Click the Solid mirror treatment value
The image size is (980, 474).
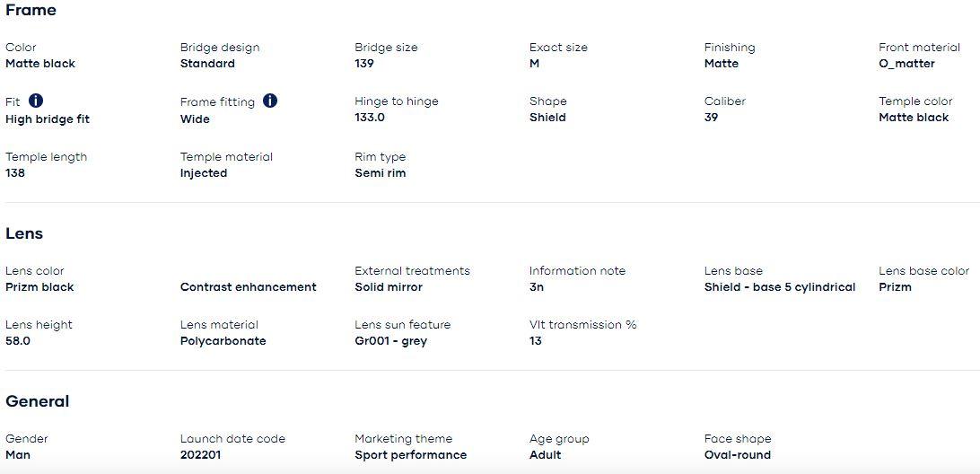(389, 287)
